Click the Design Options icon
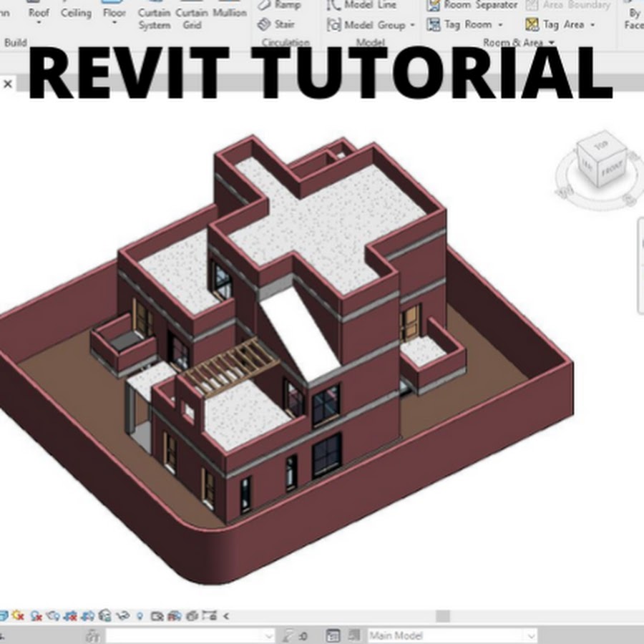Image resolution: width=644 pixels, height=644 pixels. tap(333, 636)
